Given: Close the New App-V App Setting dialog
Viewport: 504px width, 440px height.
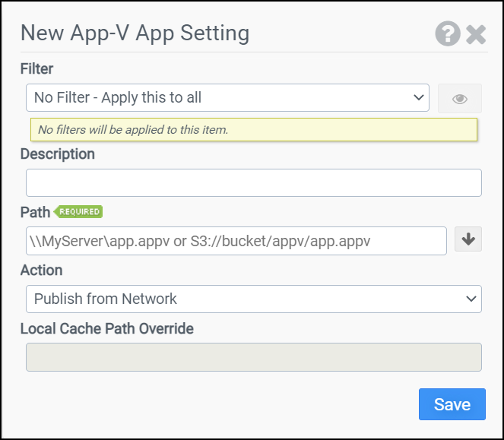Looking at the screenshot, I should pyautogui.click(x=476, y=34).
